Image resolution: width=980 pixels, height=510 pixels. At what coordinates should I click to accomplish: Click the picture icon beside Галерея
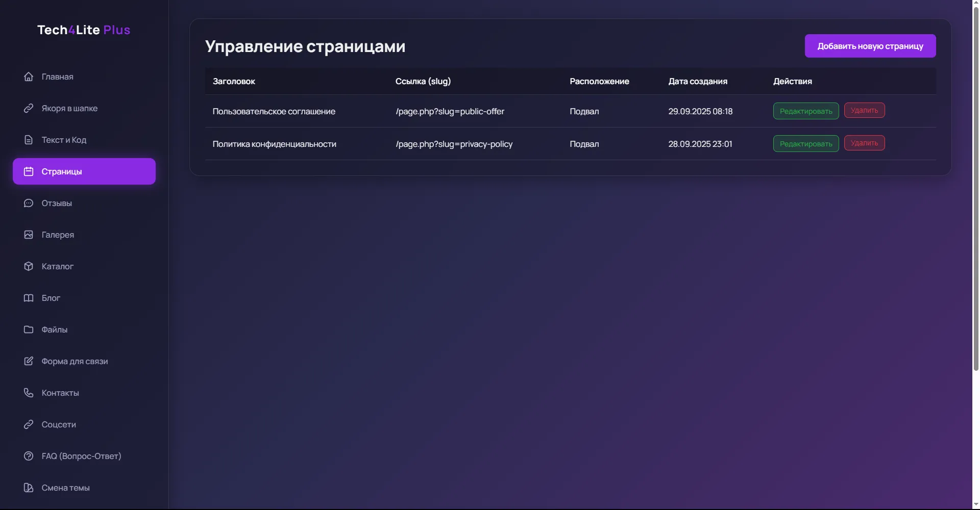[29, 235]
